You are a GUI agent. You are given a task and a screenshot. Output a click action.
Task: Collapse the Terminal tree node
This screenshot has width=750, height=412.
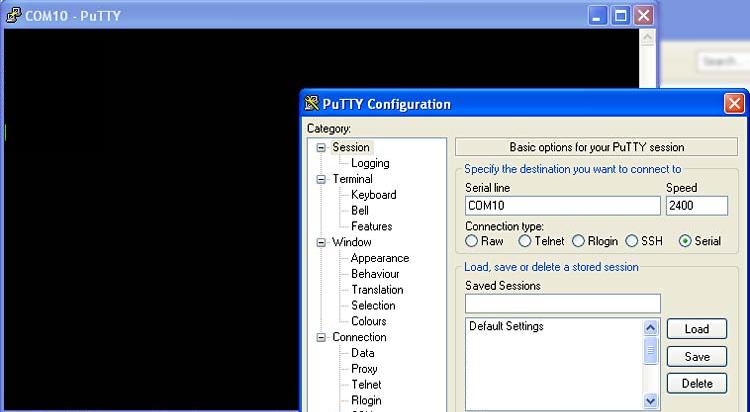321,179
